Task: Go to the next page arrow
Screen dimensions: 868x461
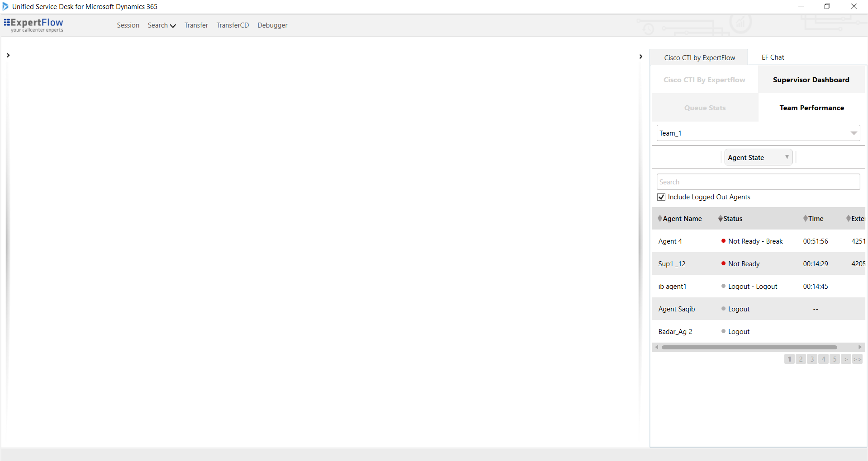Action: (845, 359)
